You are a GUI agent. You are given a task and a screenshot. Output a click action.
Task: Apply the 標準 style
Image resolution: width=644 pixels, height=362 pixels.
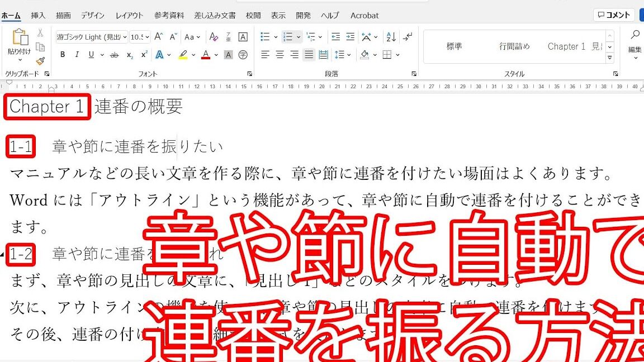(x=454, y=46)
